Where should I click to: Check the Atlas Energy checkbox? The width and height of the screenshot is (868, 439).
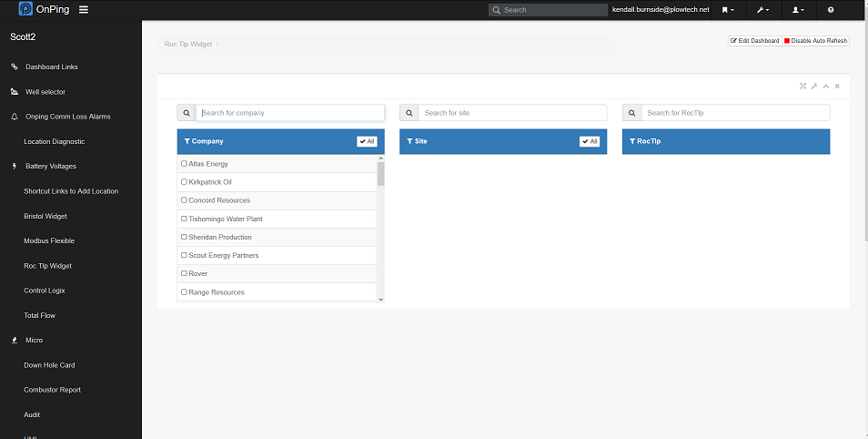184,164
